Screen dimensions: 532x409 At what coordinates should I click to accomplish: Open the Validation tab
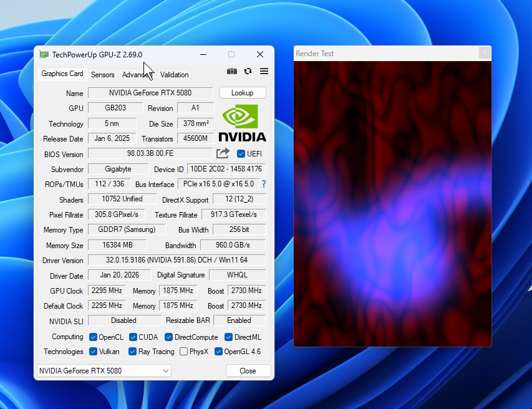174,75
